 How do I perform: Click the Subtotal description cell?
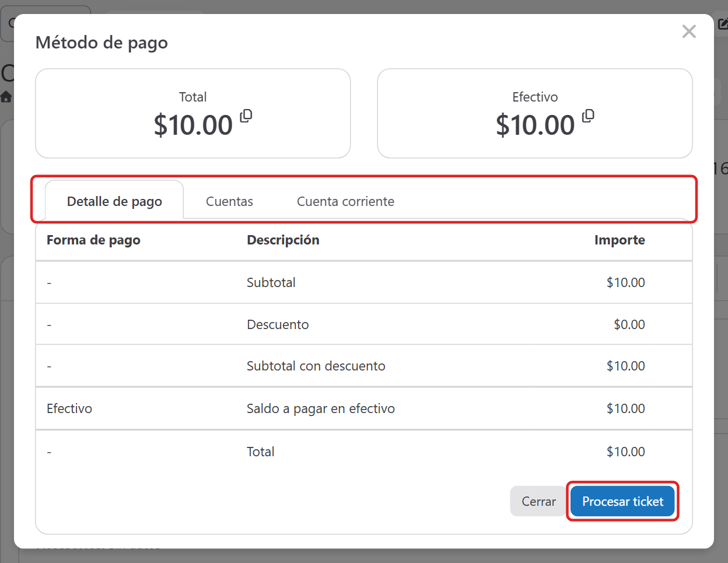271,282
